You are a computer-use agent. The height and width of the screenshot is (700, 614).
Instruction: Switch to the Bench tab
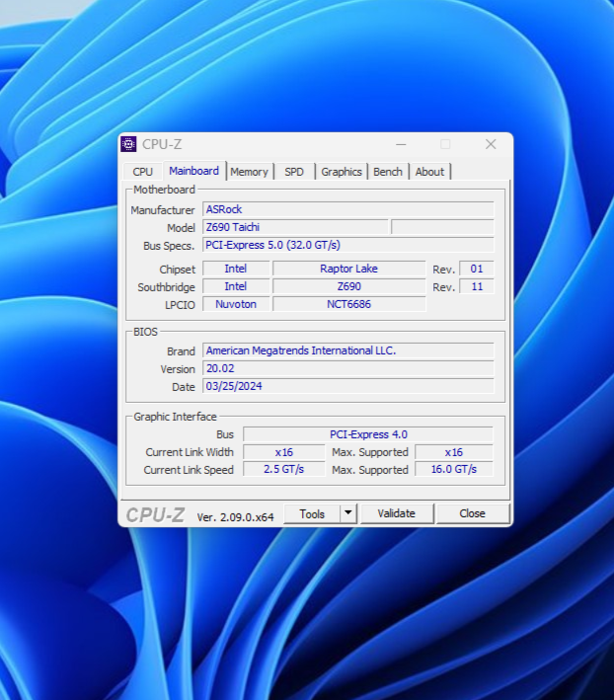point(388,172)
